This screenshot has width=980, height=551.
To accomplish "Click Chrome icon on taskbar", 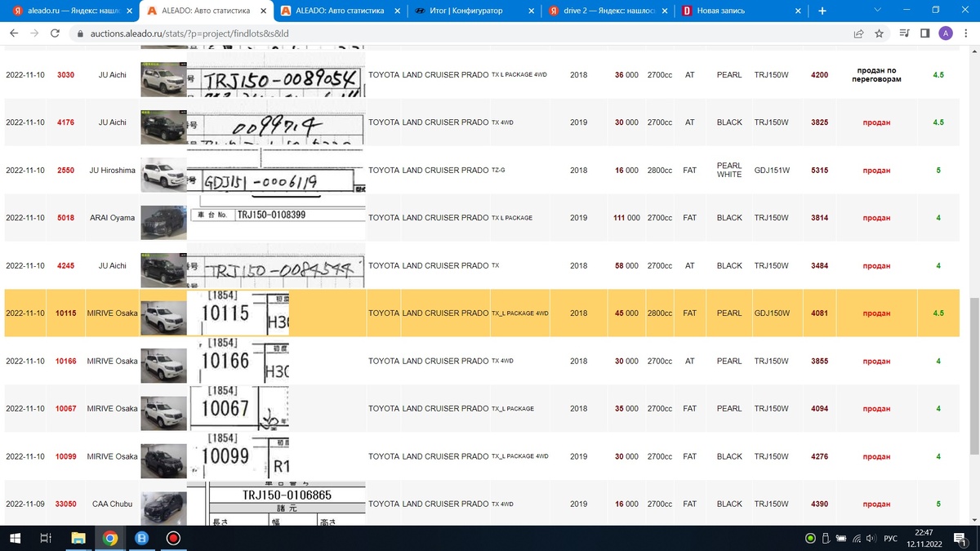I will (x=110, y=538).
